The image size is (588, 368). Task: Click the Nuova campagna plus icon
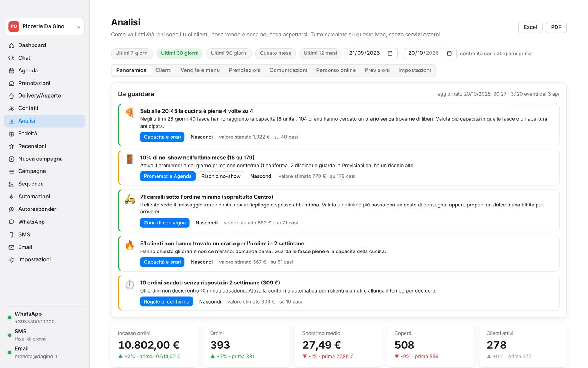pyautogui.click(x=11, y=159)
